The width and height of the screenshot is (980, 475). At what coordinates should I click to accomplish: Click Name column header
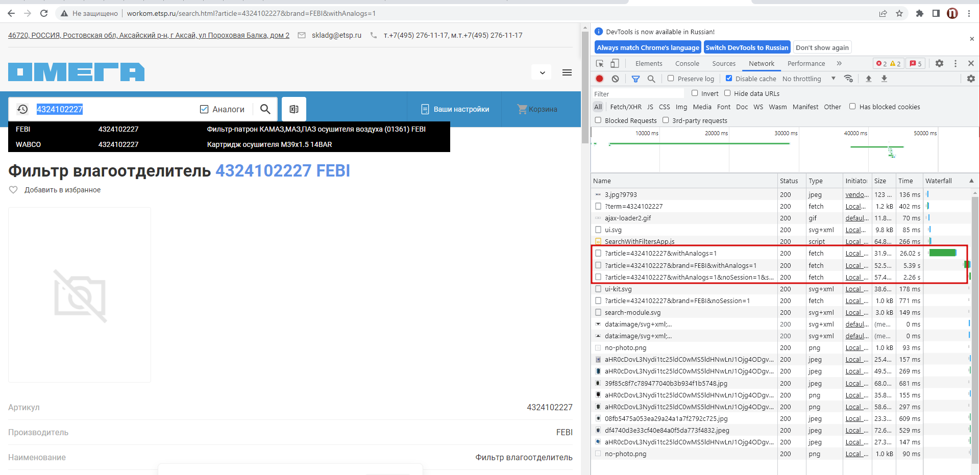click(684, 181)
